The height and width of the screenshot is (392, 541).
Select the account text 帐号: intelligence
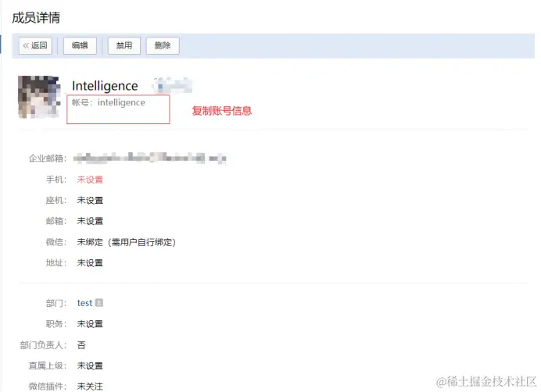pyautogui.click(x=109, y=102)
